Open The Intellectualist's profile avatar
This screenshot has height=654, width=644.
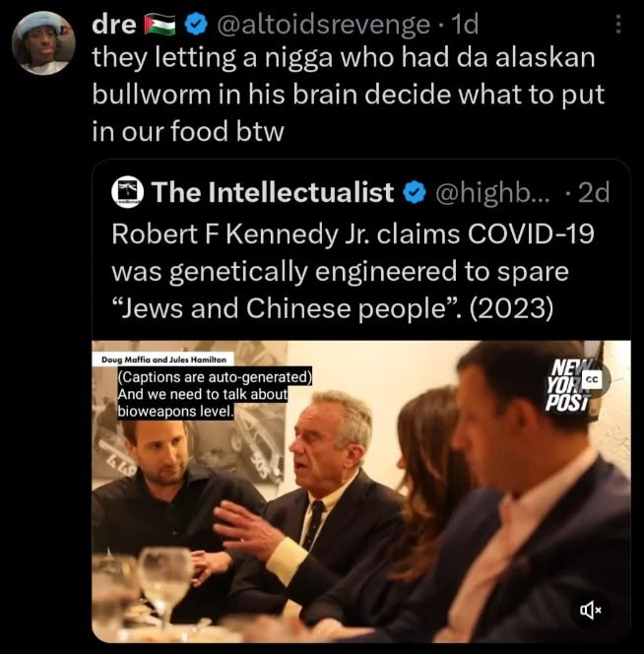pyautogui.click(x=128, y=192)
